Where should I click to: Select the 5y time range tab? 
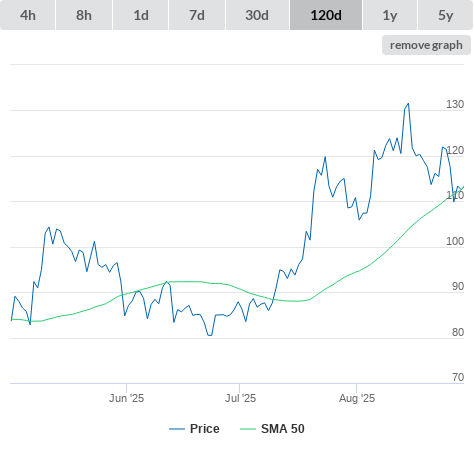445,15
